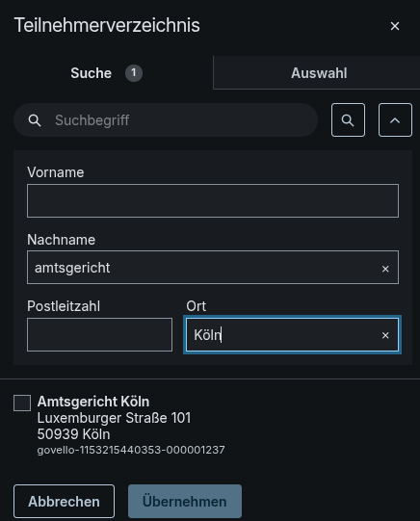Click magnifier icon inside Suchbegriff box
Viewport: 420px width, 521px height.
click(35, 120)
